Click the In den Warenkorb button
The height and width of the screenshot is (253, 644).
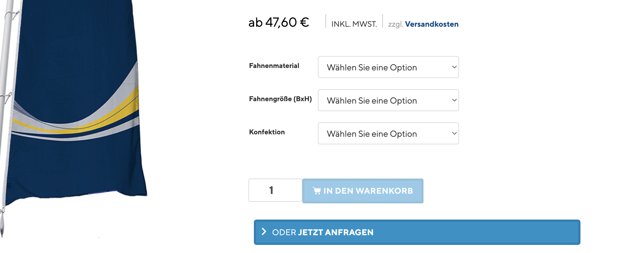(x=363, y=191)
